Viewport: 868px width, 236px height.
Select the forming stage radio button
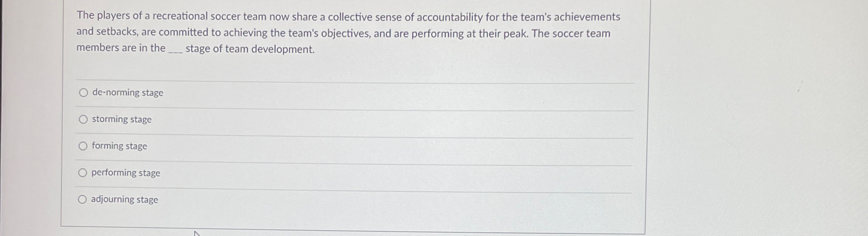point(83,146)
